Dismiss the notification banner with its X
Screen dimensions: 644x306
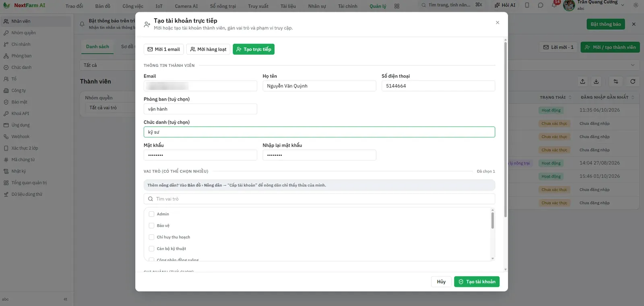634,24
